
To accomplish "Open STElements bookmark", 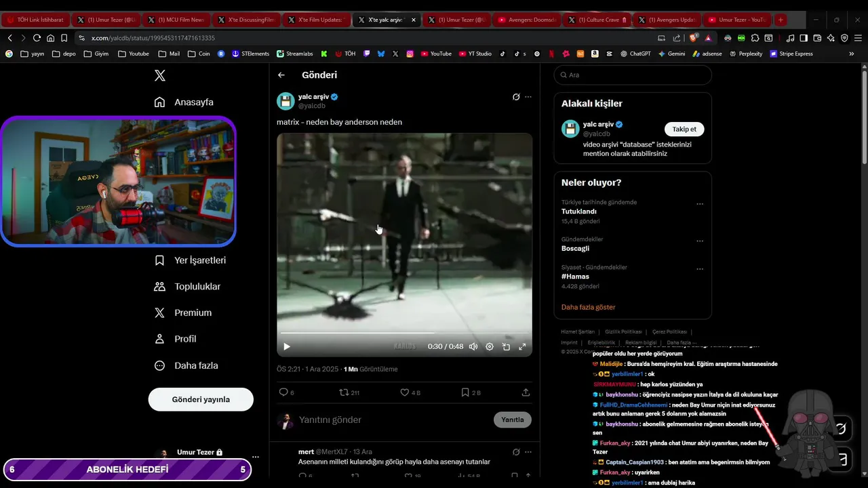I will [250, 54].
